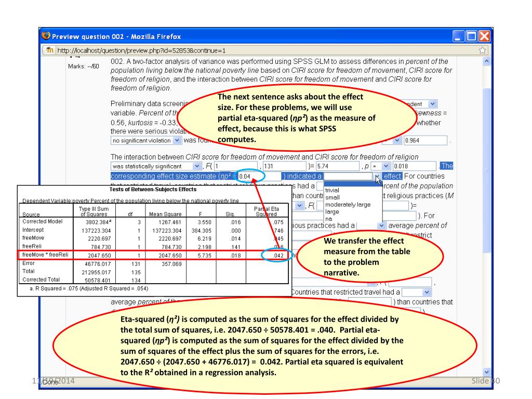Click the 'R Squared = .075' footnote
Image resolution: width=532 pixels, height=399 pixels.
point(89,288)
